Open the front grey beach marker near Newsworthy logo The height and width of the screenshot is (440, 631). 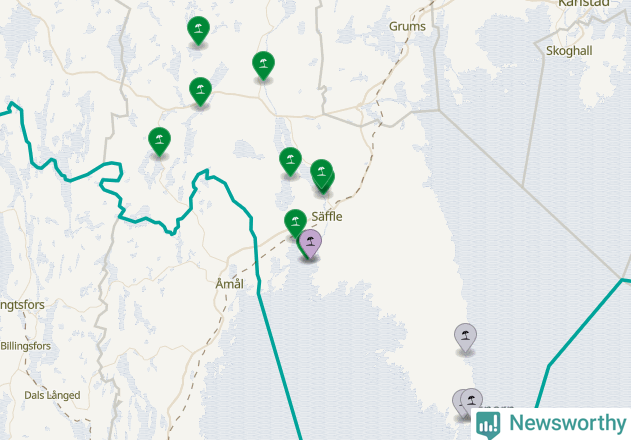[x=471, y=401]
